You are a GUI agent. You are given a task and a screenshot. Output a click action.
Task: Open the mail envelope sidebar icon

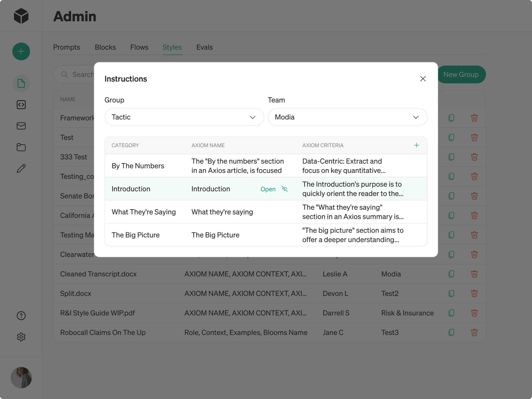click(21, 126)
